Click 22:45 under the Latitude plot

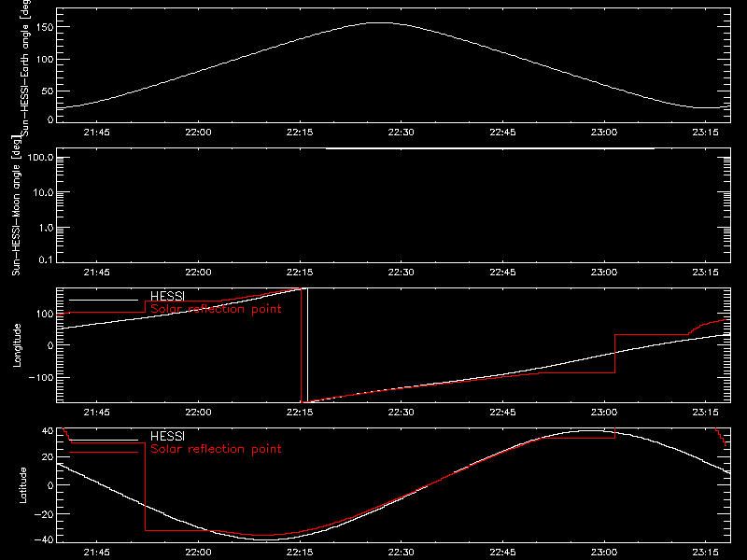tap(502, 553)
